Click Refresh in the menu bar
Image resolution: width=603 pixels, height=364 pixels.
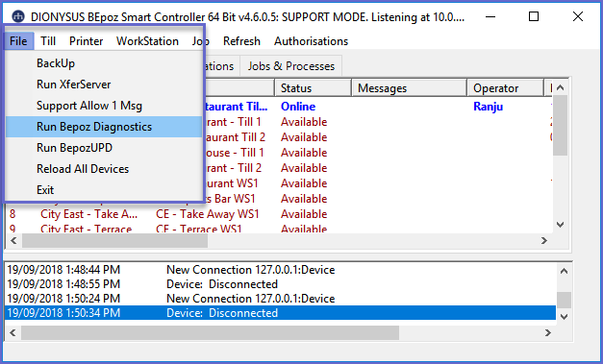[x=241, y=41]
